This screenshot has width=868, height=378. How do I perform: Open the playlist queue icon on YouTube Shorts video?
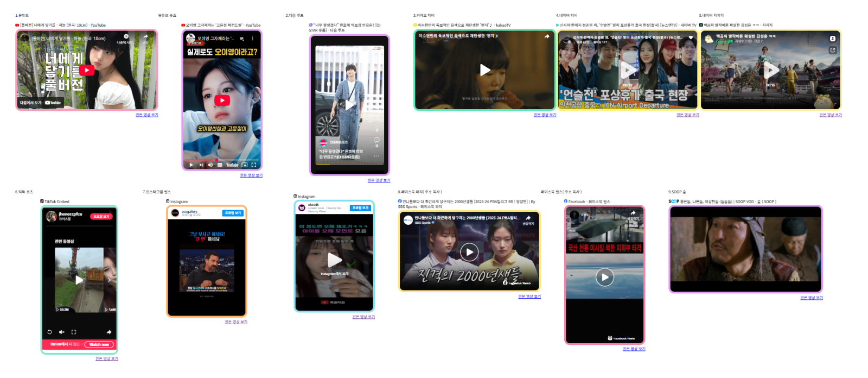coord(241,39)
